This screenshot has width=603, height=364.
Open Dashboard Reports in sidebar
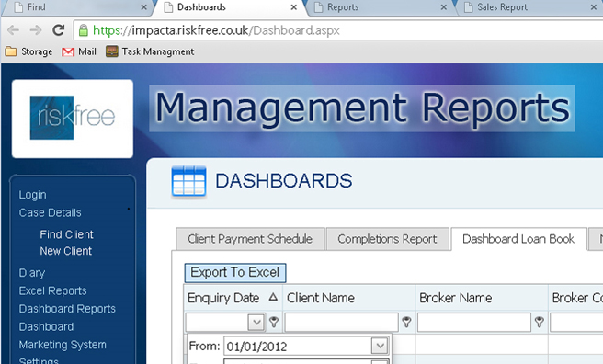coord(67,309)
